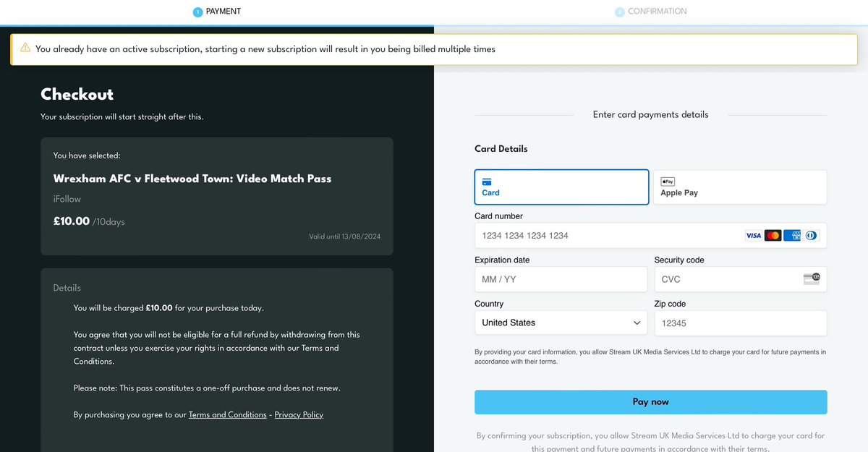Screen dimensions: 868x452
Task: Click the 'You have selected:' label
Action: (x=87, y=155)
